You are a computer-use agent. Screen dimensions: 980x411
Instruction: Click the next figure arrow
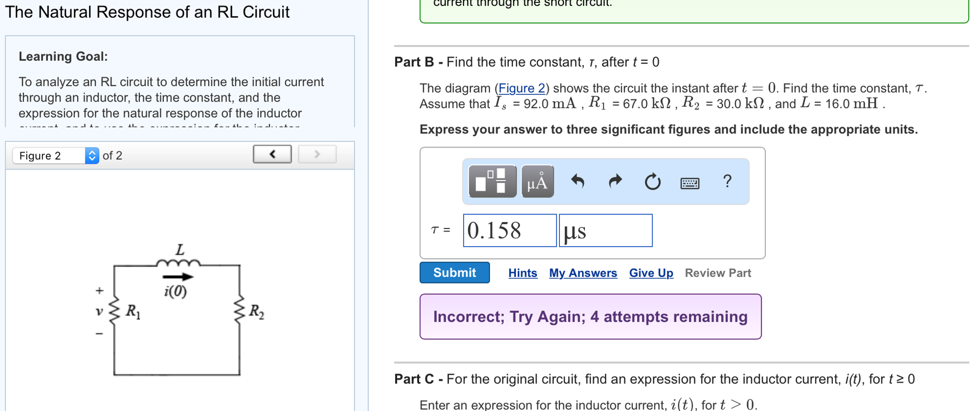pyautogui.click(x=317, y=154)
